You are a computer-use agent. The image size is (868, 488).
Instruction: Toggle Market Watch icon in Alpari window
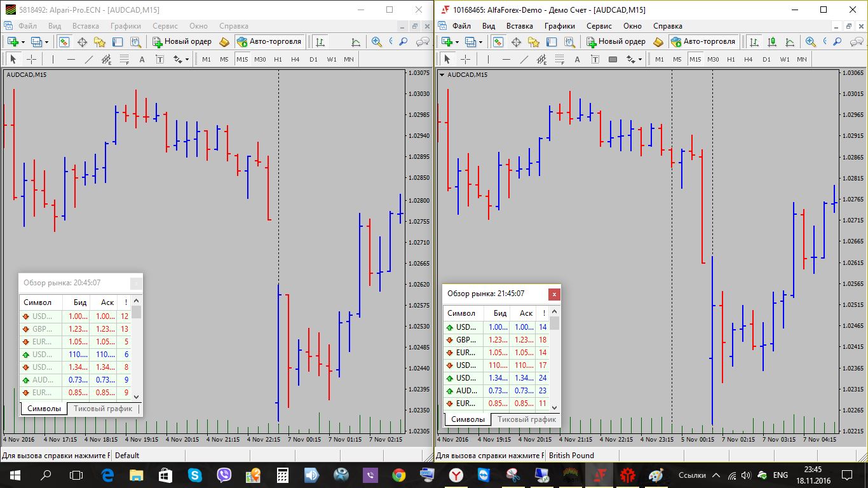pyautogui.click(x=64, y=42)
